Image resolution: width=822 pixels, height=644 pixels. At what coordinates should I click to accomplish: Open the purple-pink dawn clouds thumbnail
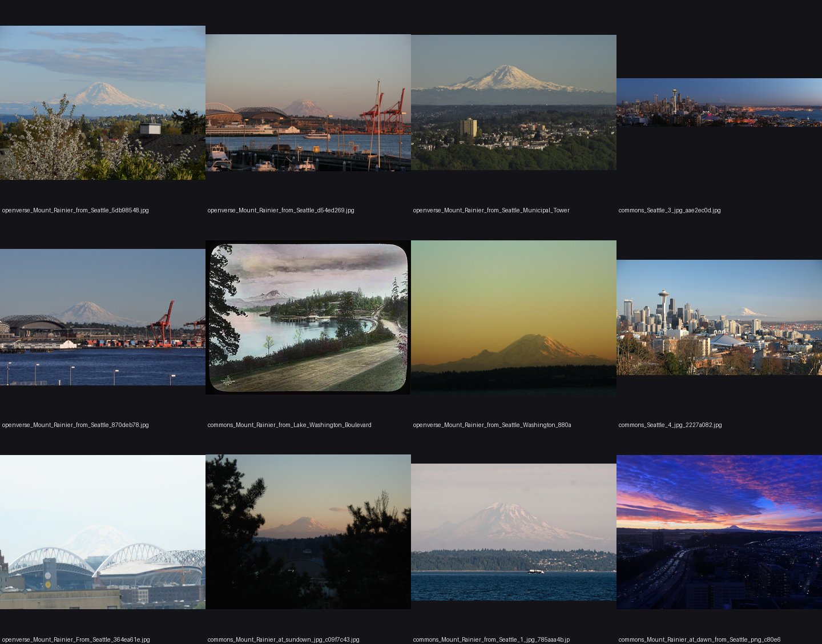(719, 532)
